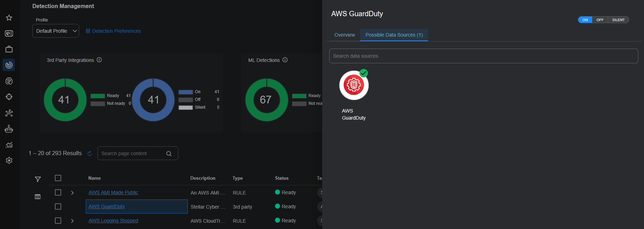
Task: Tick the select-all checkbox in table header
Action: pos(58,178)
